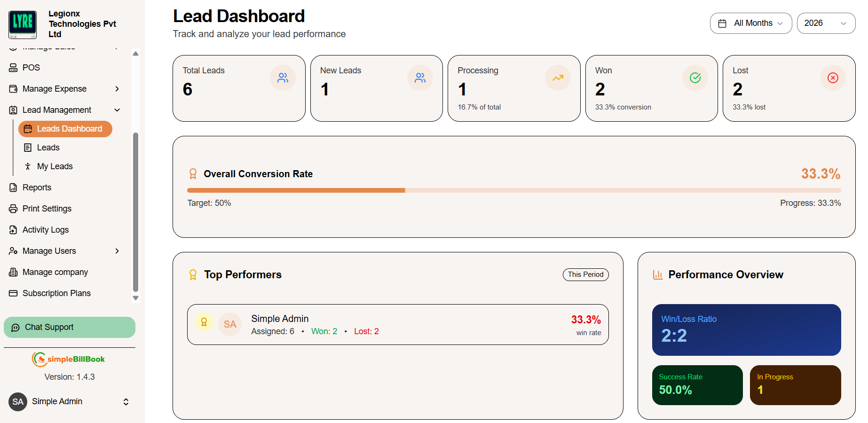The height and width of the screenshot is (423, 868).
Task: Click the Manage Users icon
Action: click(13, 251)
